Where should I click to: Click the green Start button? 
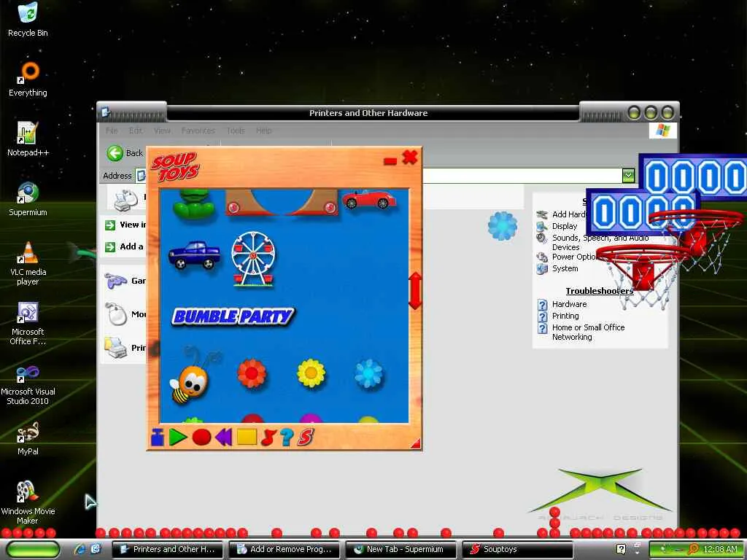33,549
